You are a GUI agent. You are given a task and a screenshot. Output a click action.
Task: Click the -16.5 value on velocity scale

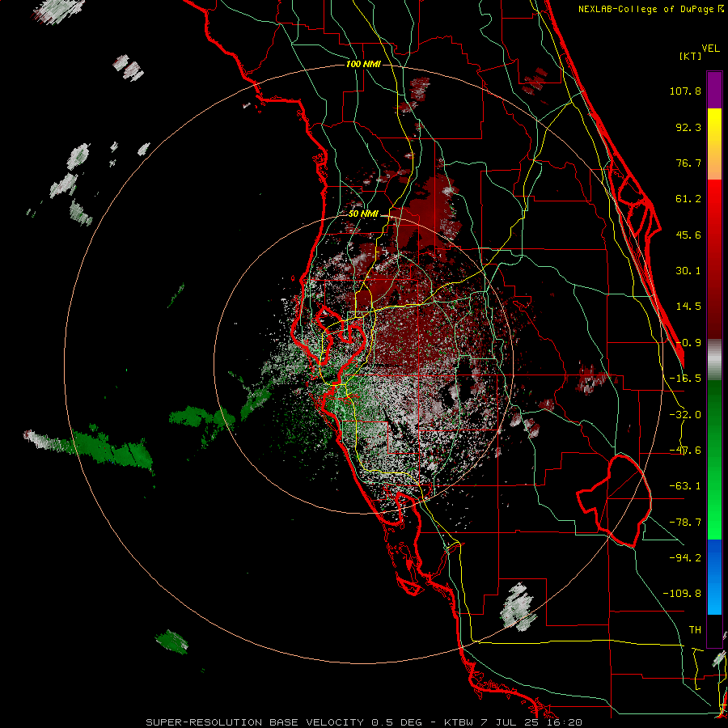pyautogui.click(x=685, y=379)
